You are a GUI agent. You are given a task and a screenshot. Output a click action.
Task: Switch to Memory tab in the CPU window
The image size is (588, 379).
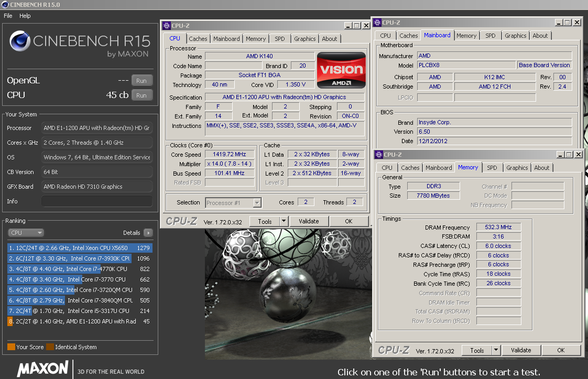256,39
